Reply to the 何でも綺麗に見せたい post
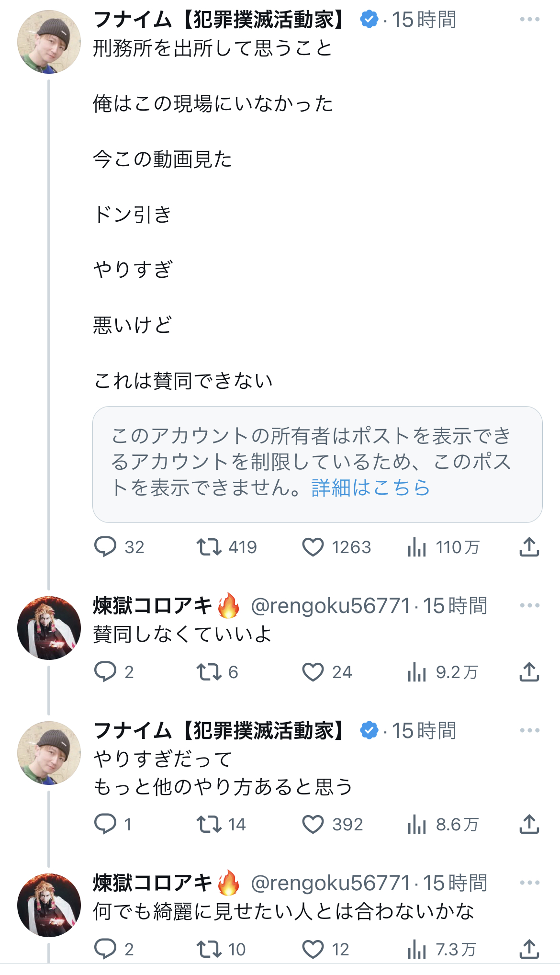The width and height of the screenshot is (560, 975). click(105, 949)
